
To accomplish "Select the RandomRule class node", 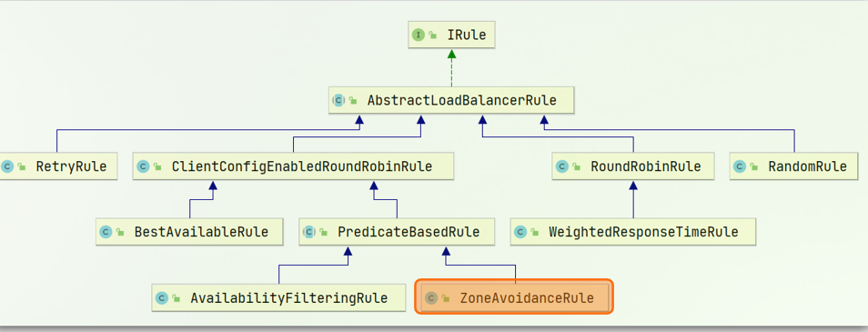I will (793, 166).
